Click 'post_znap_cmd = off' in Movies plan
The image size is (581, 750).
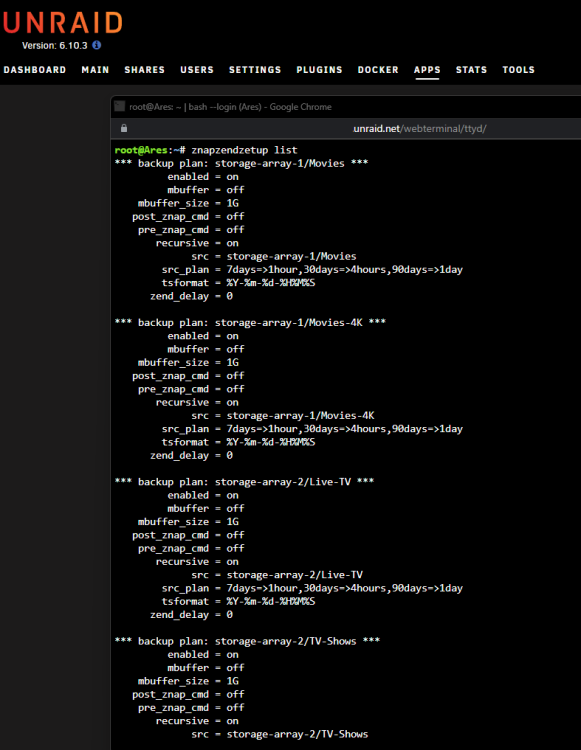pos(188,217)
